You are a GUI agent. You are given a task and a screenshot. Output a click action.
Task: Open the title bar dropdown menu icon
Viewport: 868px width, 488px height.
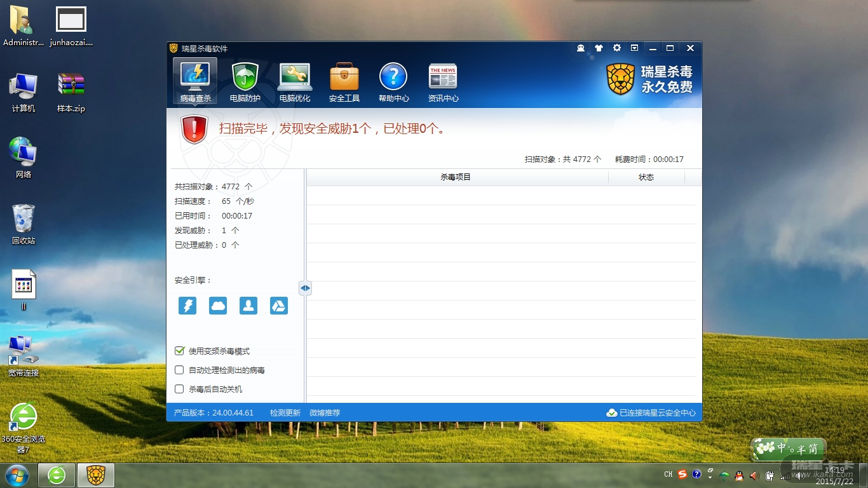coord(634,48)
